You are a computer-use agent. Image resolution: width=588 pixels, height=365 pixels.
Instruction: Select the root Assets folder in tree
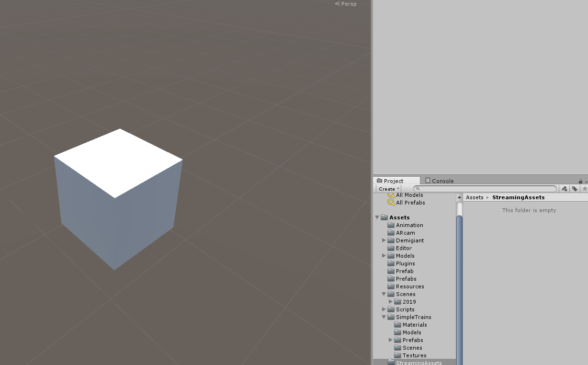[x=395, y=217]
